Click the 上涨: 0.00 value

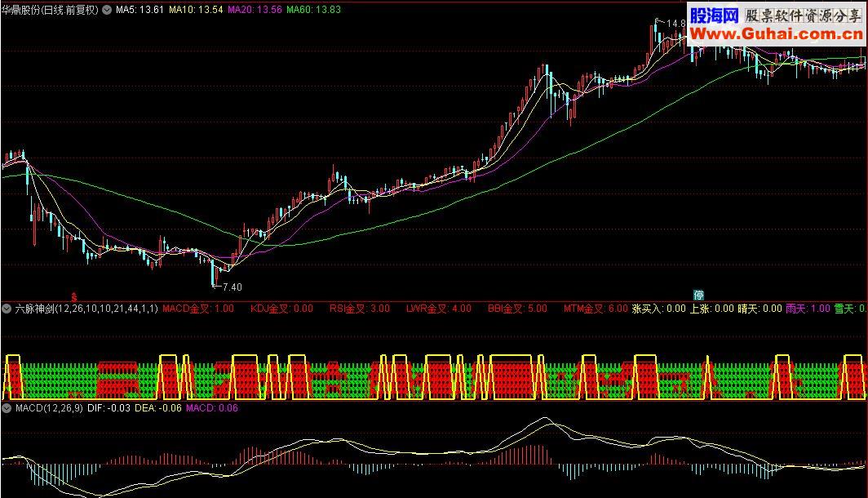[x=712, y=309]
